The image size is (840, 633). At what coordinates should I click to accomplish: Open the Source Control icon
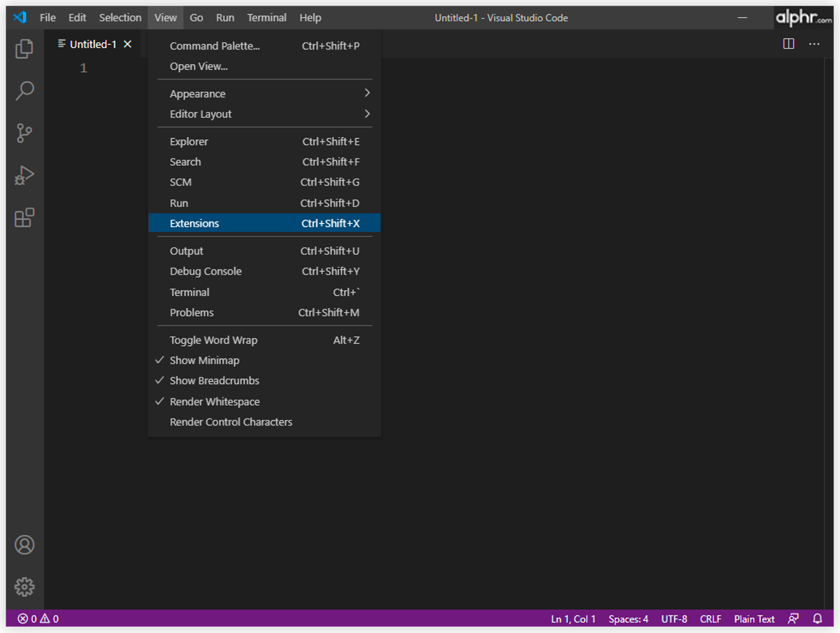[24, 133]
